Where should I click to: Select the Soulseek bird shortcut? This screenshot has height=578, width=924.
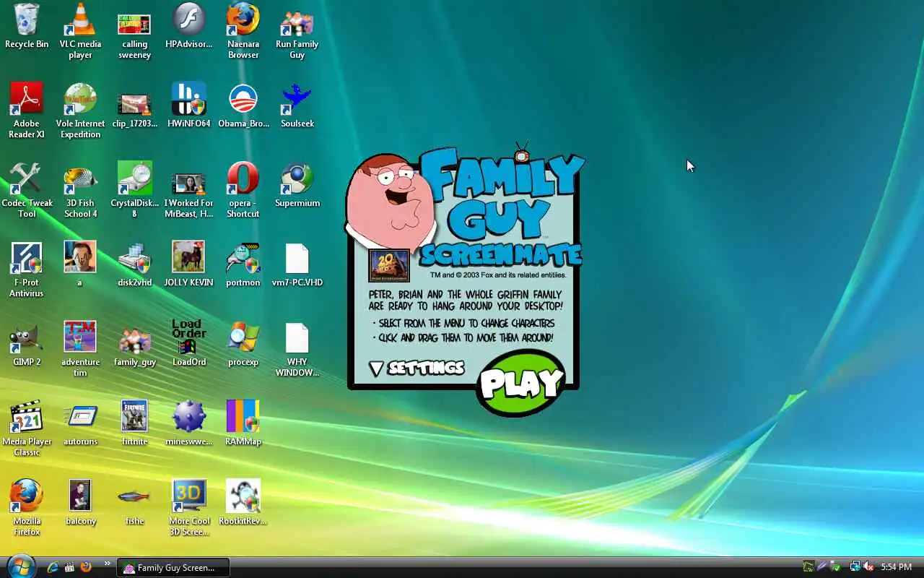[x=297, y=107]
